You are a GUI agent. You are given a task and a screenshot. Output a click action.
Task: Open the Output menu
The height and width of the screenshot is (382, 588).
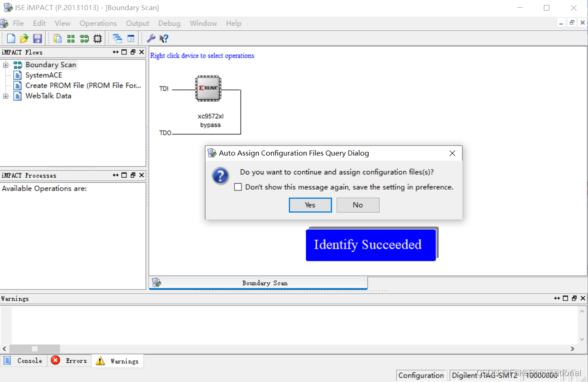pyautogui.click(x=137, y=23)
